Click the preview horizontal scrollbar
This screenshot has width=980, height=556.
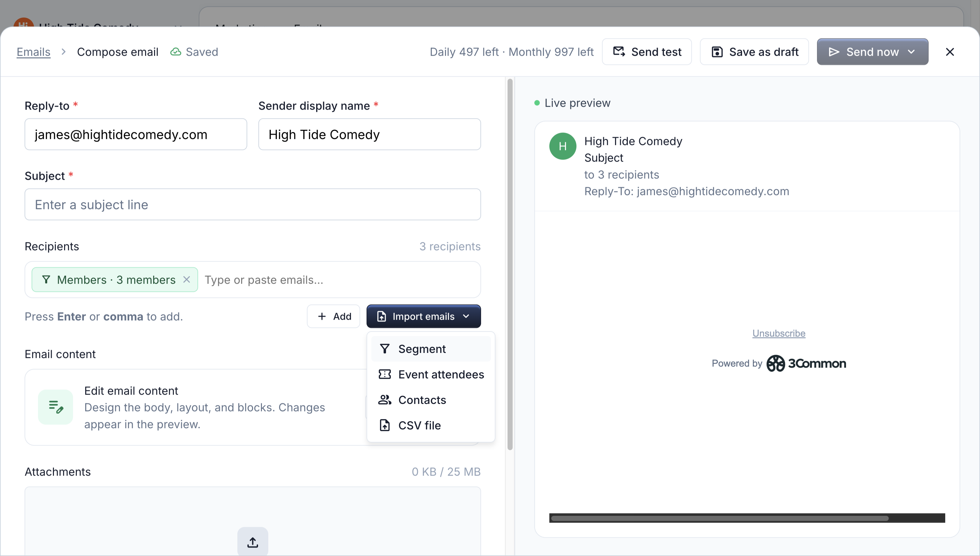pos(720,518)
